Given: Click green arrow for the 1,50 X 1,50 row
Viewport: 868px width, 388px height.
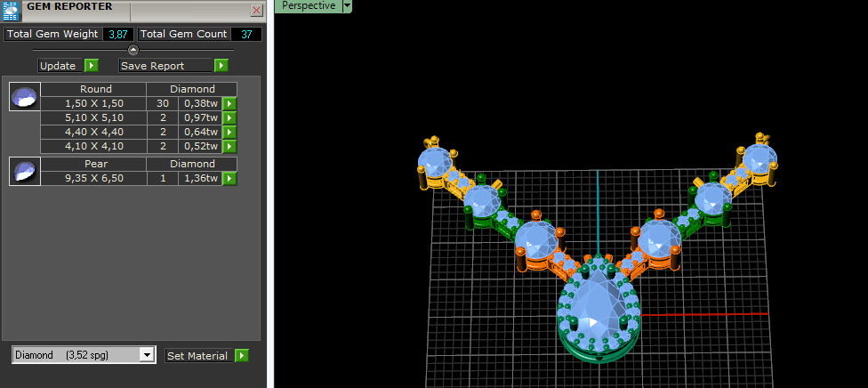Looking at the screenshot, I should click(229, 103).
